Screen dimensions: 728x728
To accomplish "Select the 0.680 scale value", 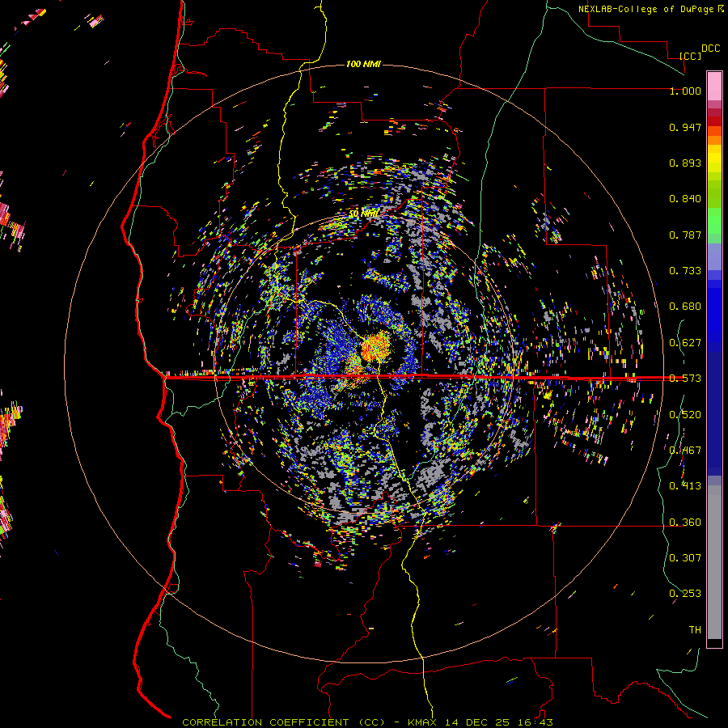I will pos(685,307).
